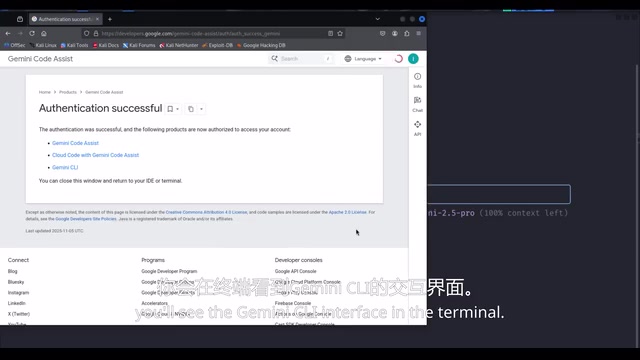
Task: Open the Instagram footer link
Action: (18, 293)
